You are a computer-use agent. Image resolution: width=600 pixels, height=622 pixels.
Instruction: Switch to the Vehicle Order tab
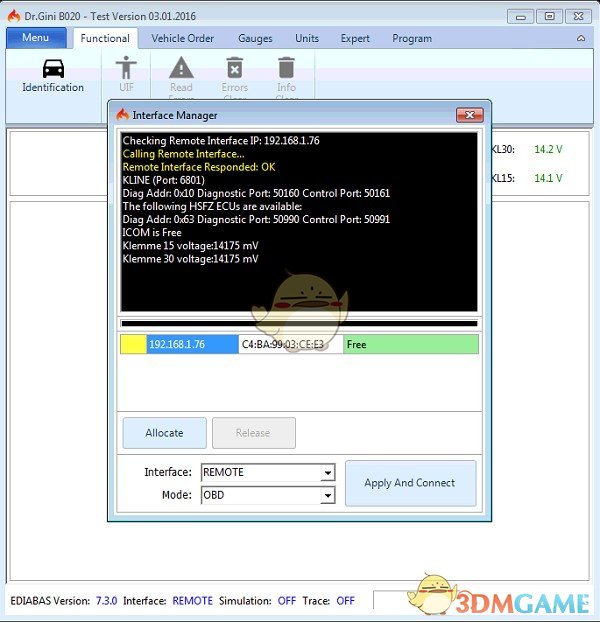[183, 38]
